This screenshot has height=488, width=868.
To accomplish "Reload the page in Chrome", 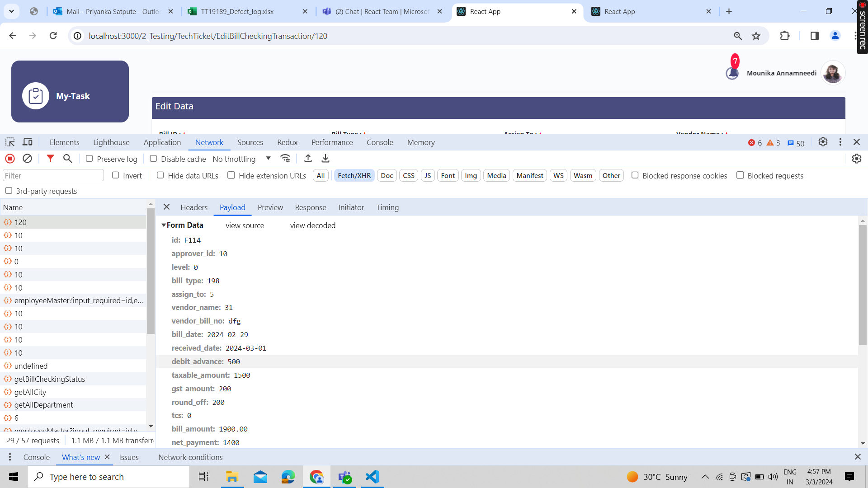I will pos(53,36).
